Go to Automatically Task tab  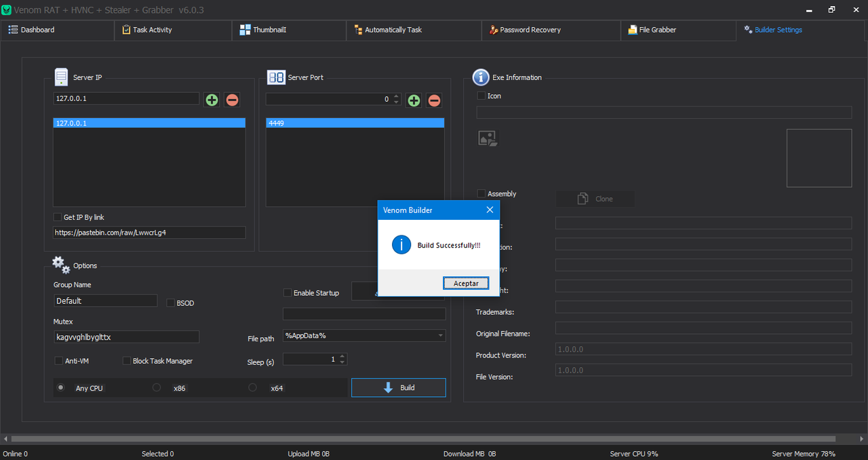point(414,30)
